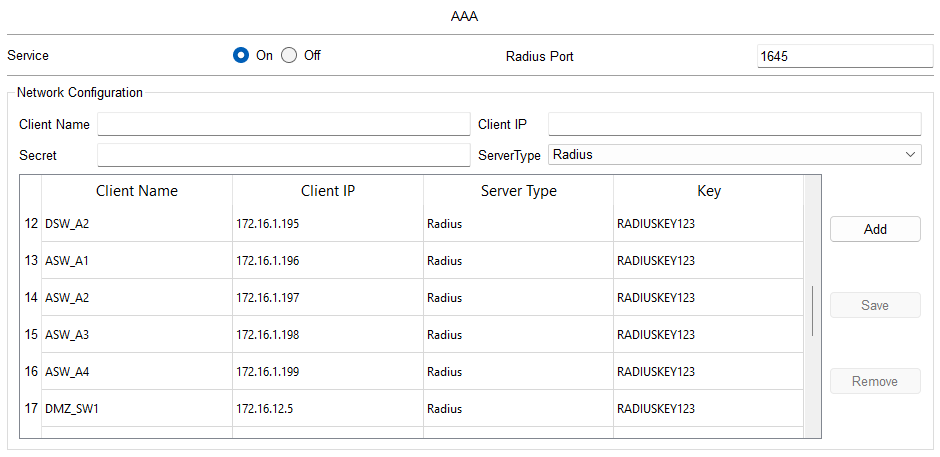Screen dimensions: 940x457
Task: Click the RADIUSKEY123 key in DMZ_SW1 row
Action: pyautogui.click(x=709, y=408)
